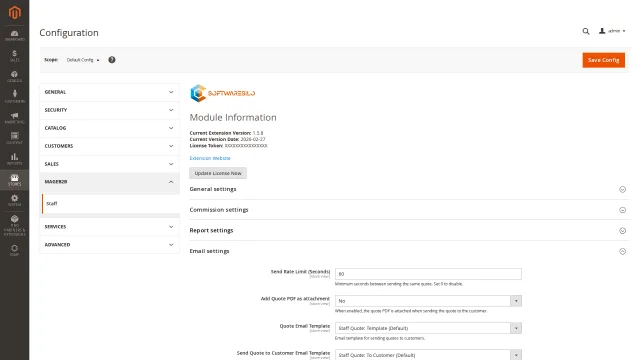Collapse the MAGEB2B configuration tab
This screenshot has height=360, width=640.
pyautogui.click(x=109, y=182)
